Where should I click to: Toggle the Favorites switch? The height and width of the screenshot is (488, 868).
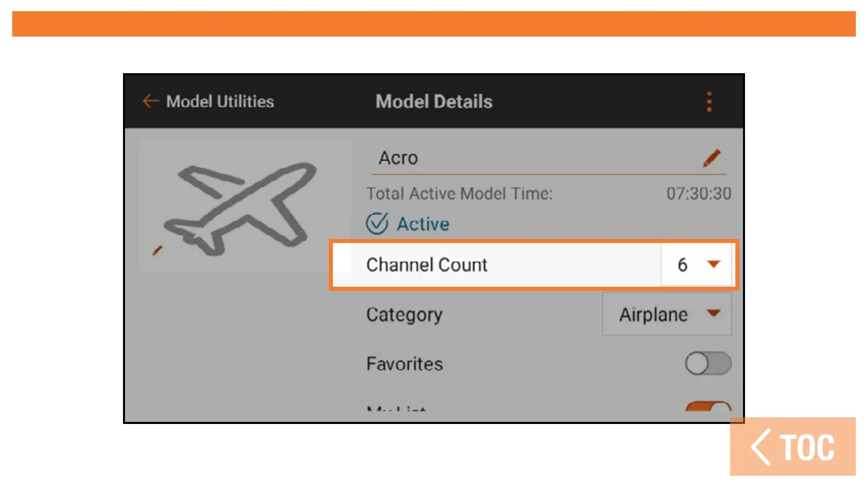[708, 364]
